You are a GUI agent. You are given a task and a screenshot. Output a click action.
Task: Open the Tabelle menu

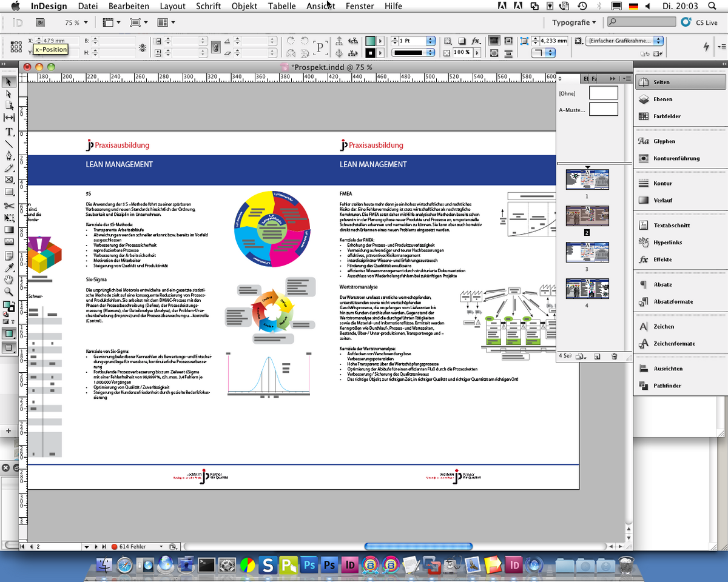281,6
